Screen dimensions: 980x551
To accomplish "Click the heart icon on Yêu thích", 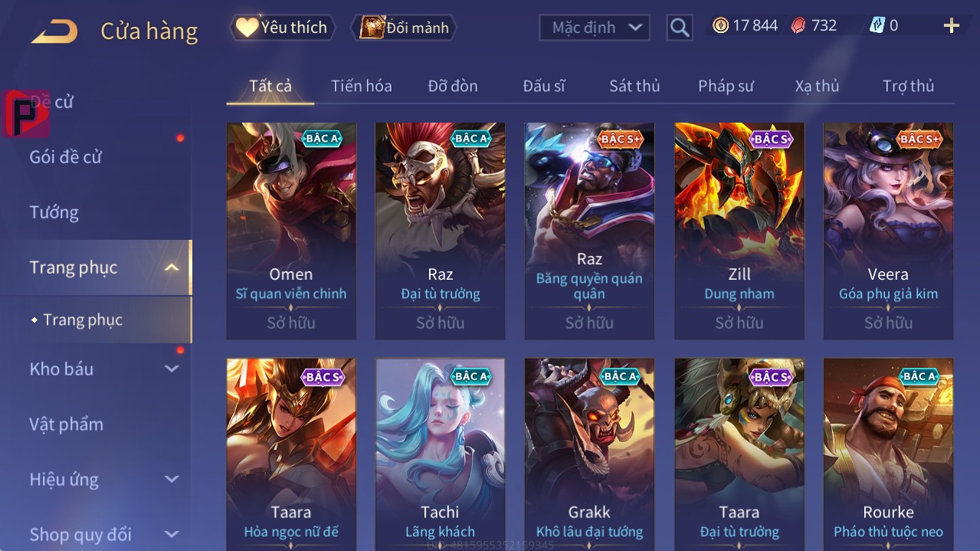I will [247, 28].
